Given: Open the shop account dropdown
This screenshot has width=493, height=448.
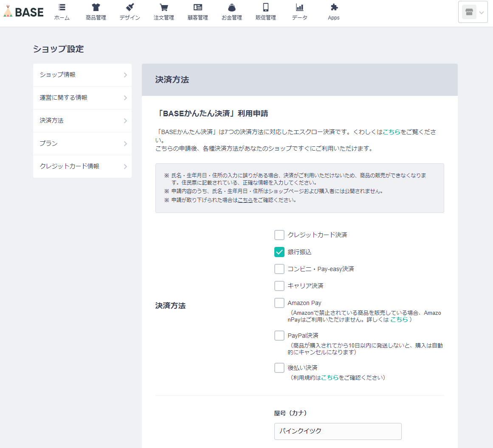Looking at the screenshot, I should coord(473,12).
